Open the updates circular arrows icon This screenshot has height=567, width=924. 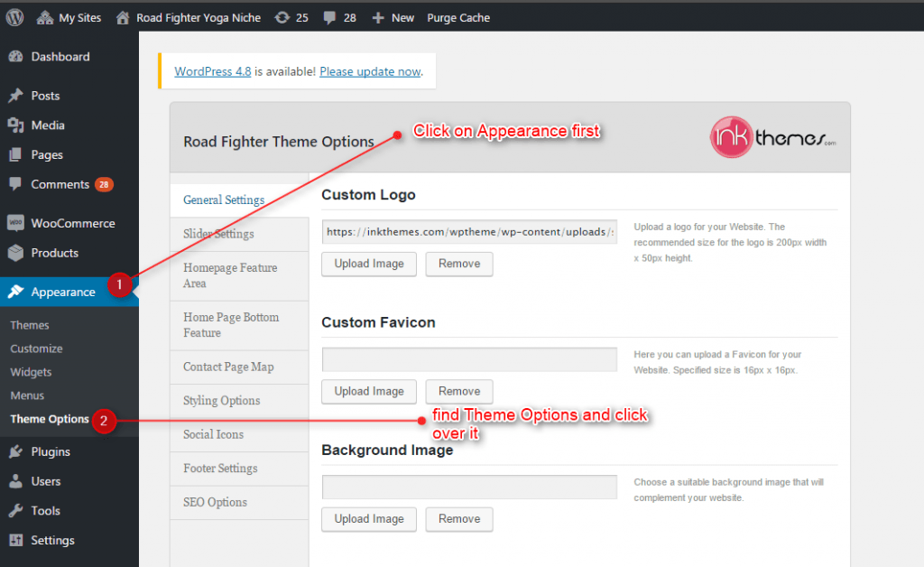282,18
